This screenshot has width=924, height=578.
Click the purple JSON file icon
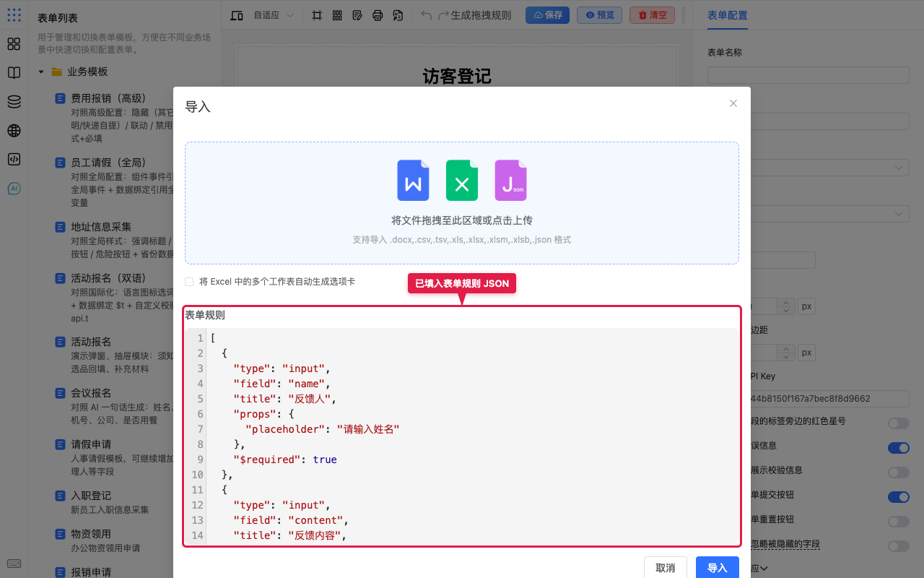pyautogui.click(x=510, y=181)
